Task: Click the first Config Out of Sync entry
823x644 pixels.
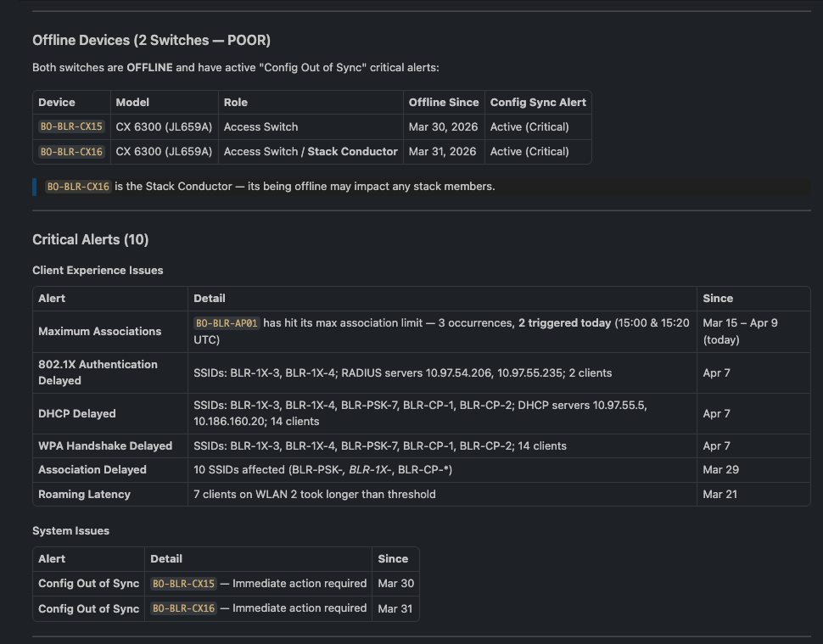Action: click(88, 583)
